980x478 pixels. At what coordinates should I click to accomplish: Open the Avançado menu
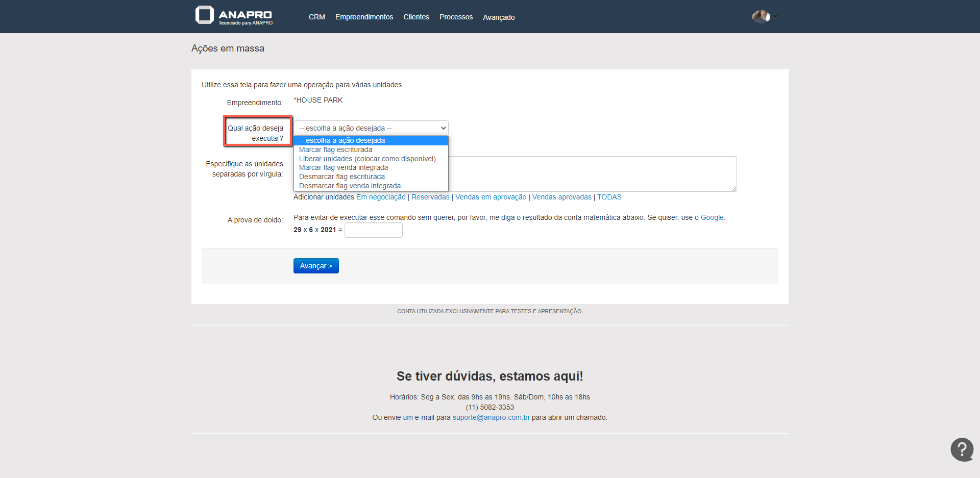pyautogui.click(x=499, y=17)
